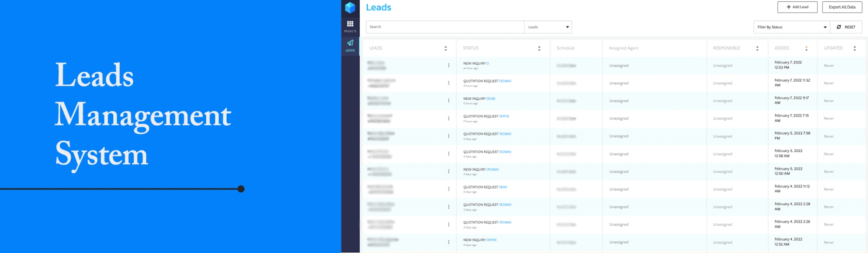Click "an hour ago" under NEW INQUIRY
This screenshot has width=868, height=253.
point(470,68)
